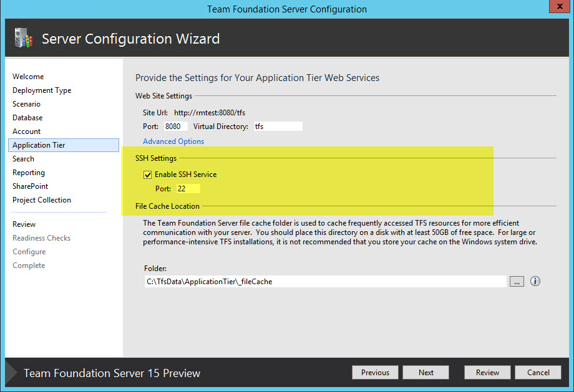Viewport: 574px width, 392px height.
Task: Cancel the configuration wizard
Action: (538, 372)
